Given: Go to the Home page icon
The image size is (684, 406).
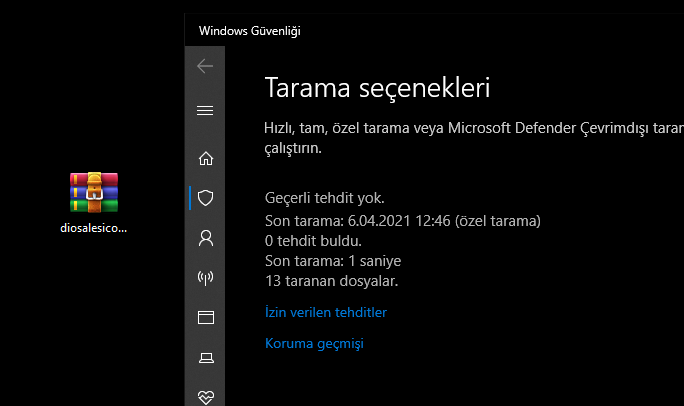Looking at the screenshot, I should coord(205,158).
